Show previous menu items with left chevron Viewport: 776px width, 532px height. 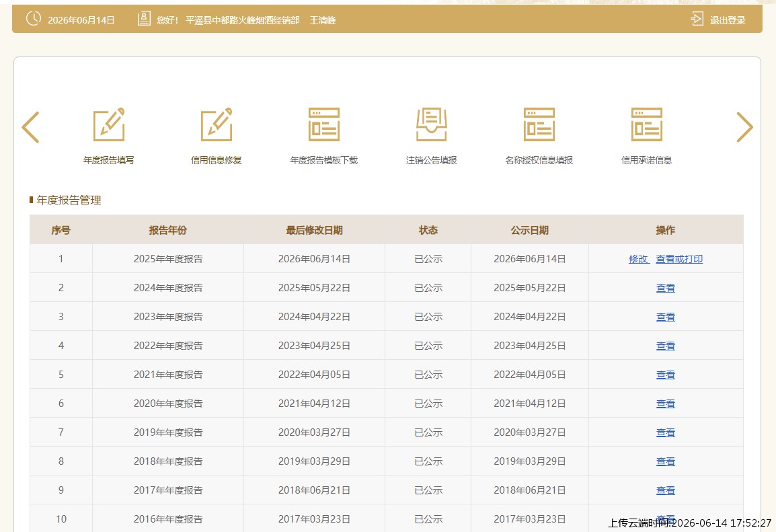[x=31, y=127]
